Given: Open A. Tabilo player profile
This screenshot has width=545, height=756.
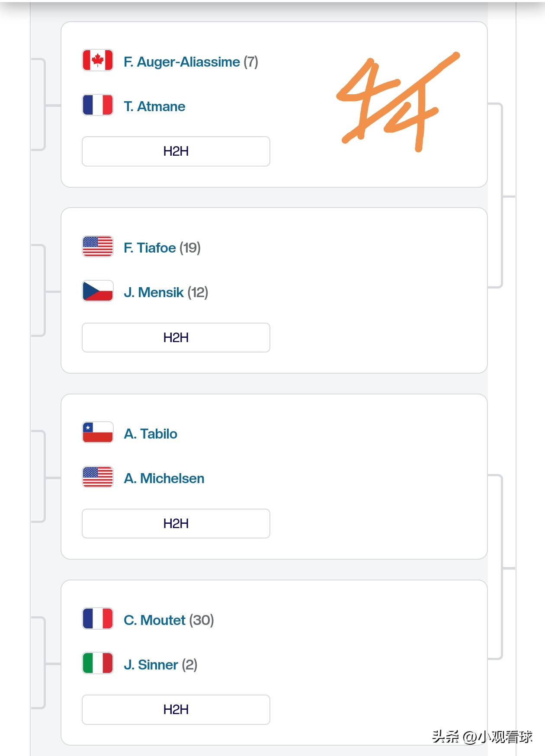Looking at the screenshot, I should click(x=151, y=434).
